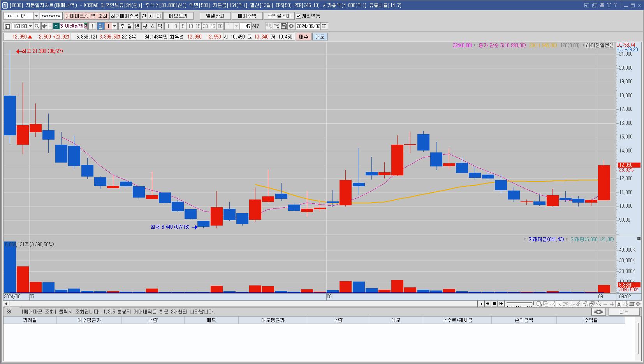644x364 pixels.
Task: Click the speaker sound alert icon
Action: point(44,26)
